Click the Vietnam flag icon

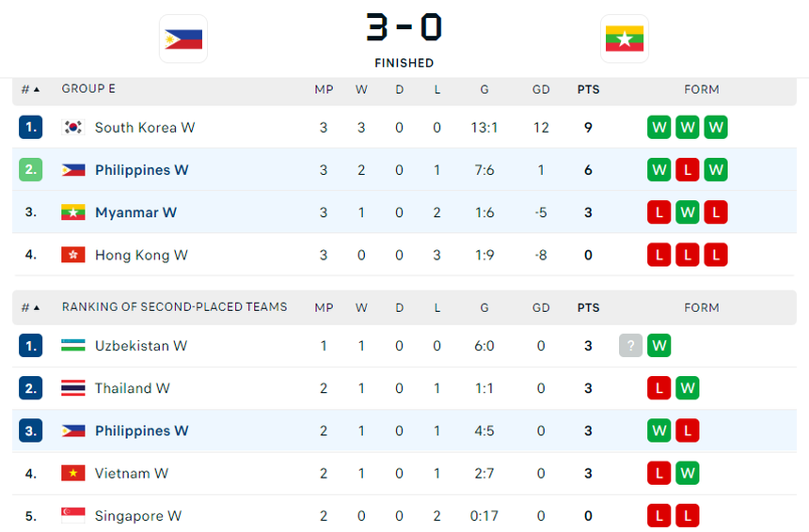[73, 473]
